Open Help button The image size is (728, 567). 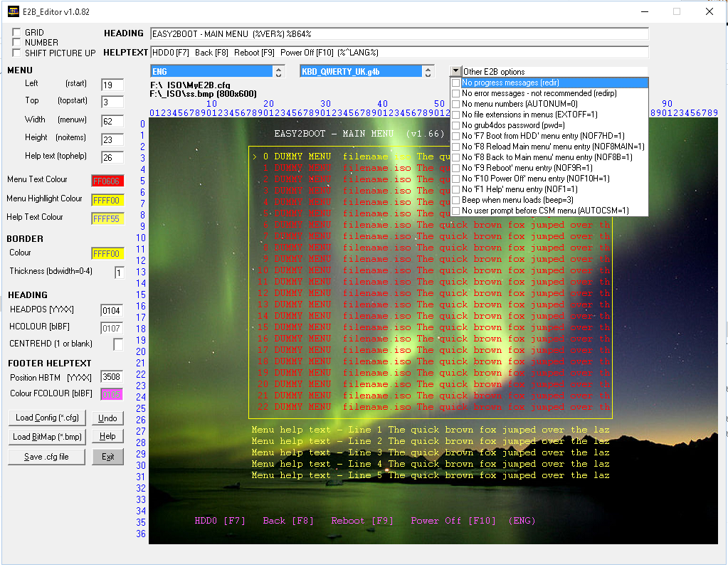107,436
